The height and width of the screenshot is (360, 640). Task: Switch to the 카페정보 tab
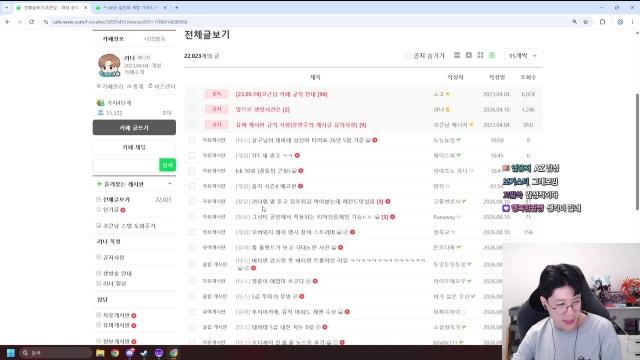(113, 39)
